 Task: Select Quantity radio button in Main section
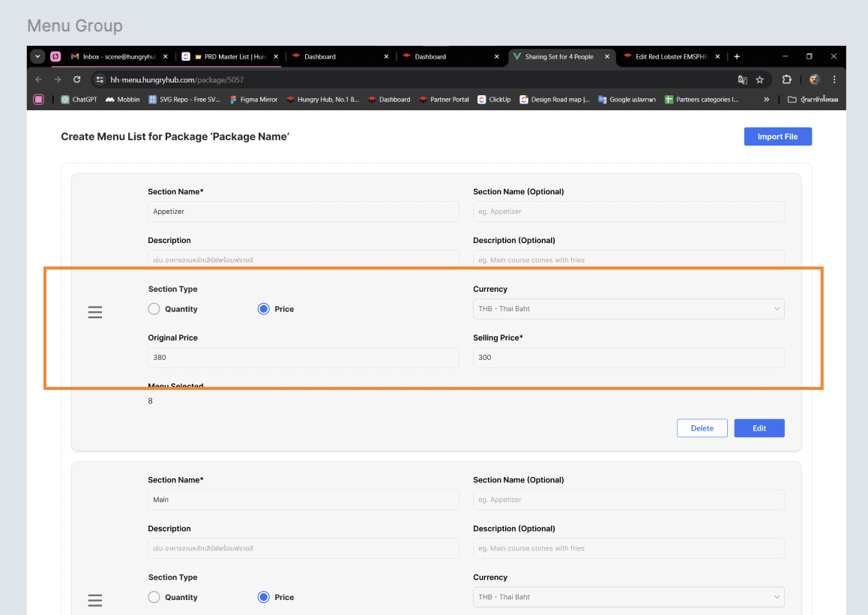coord(154,597)
